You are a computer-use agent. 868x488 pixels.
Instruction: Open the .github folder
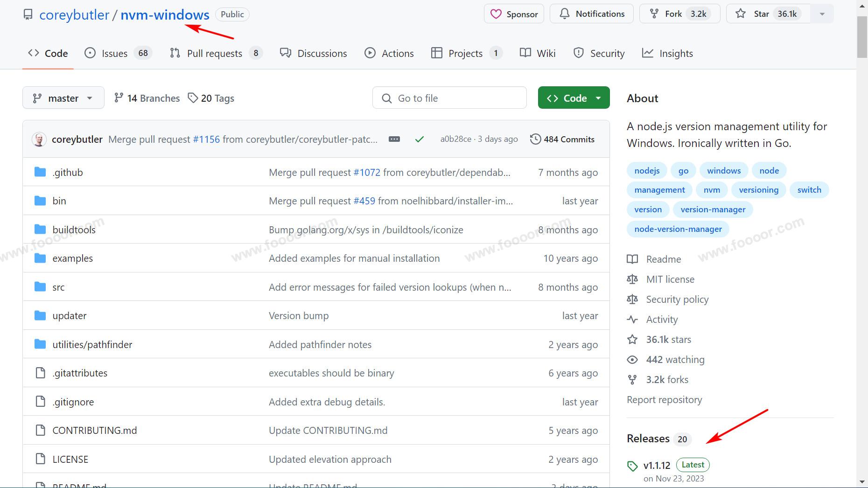68,172
